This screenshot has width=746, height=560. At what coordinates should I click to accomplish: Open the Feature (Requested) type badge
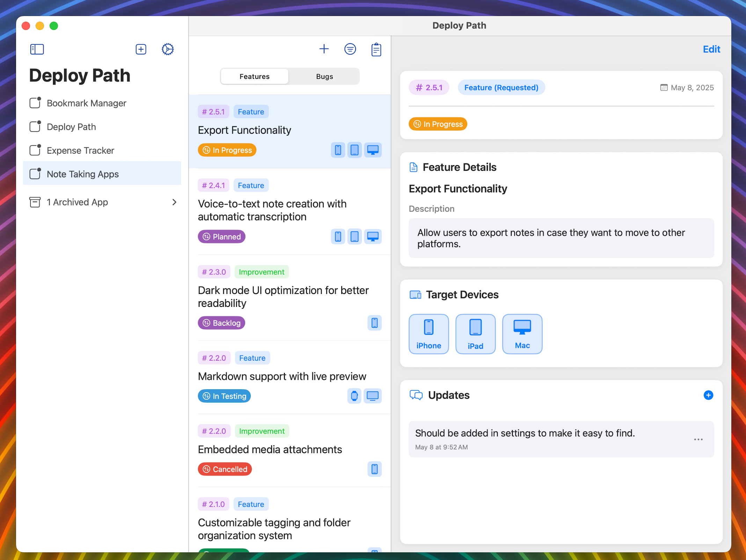[x=501, y=87]
